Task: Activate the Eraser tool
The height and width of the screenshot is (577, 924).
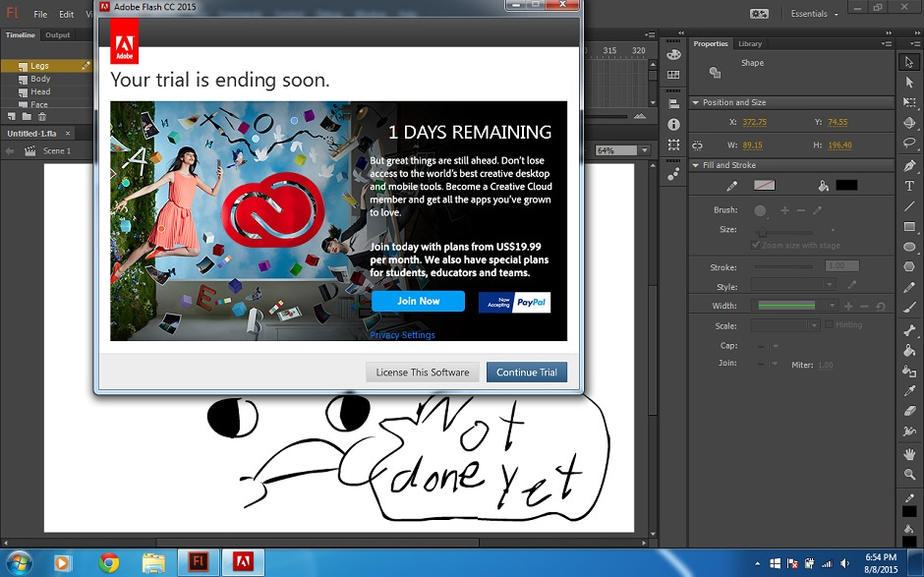Action: click(909, 411)
